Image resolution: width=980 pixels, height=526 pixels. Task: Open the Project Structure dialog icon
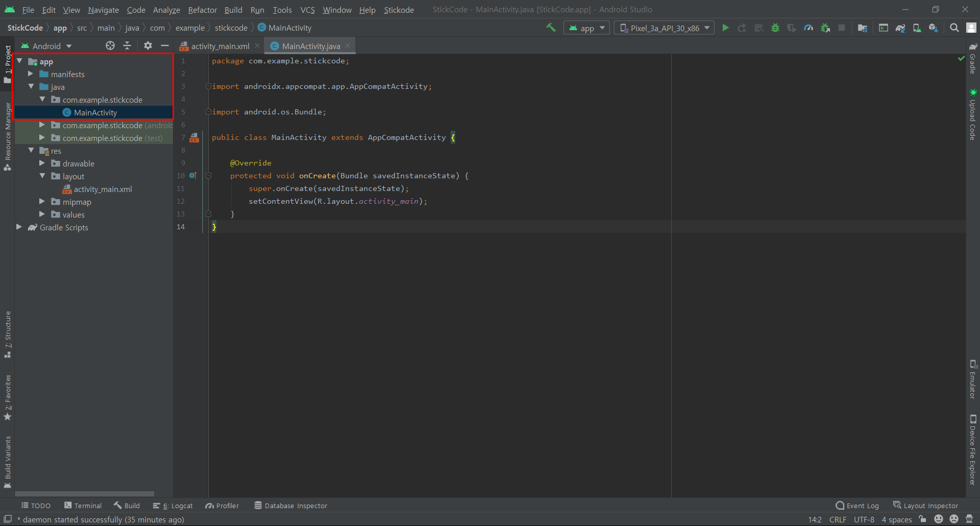coord(863,28)
